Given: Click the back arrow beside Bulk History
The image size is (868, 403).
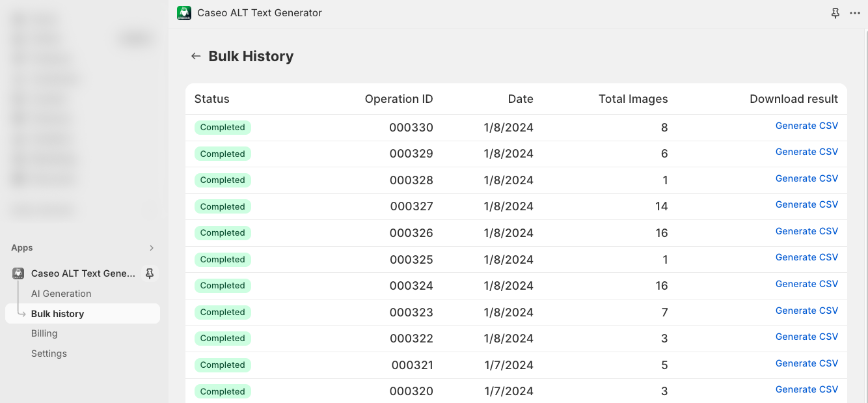Looking at the screenshot, I should point(195,57).
